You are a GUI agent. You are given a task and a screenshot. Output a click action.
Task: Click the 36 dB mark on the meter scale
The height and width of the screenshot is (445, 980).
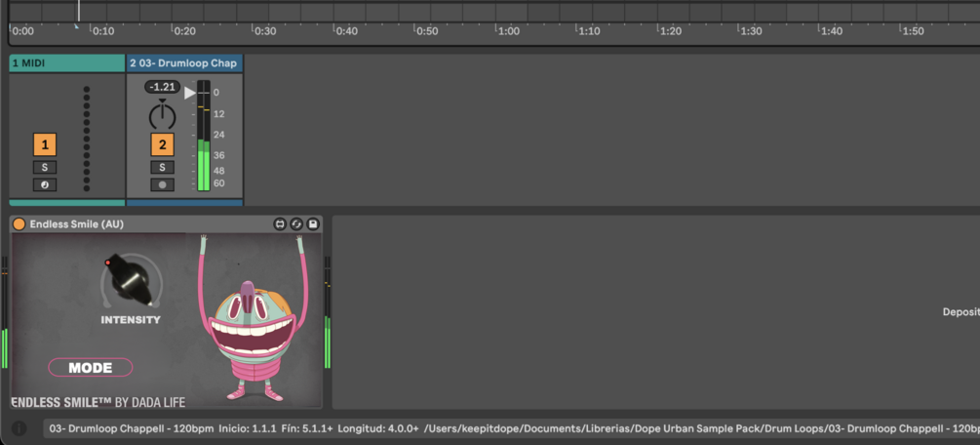click(218, 155)
